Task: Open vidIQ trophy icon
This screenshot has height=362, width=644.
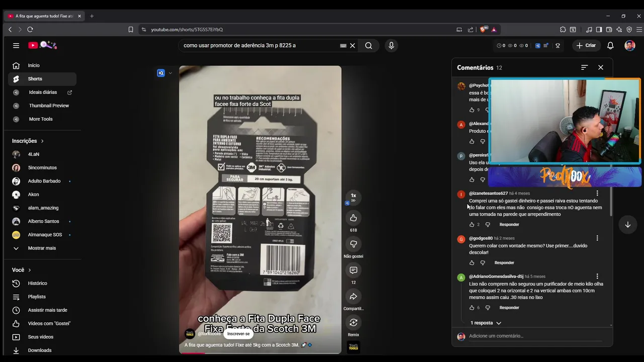Action: [x=557, y=45]
